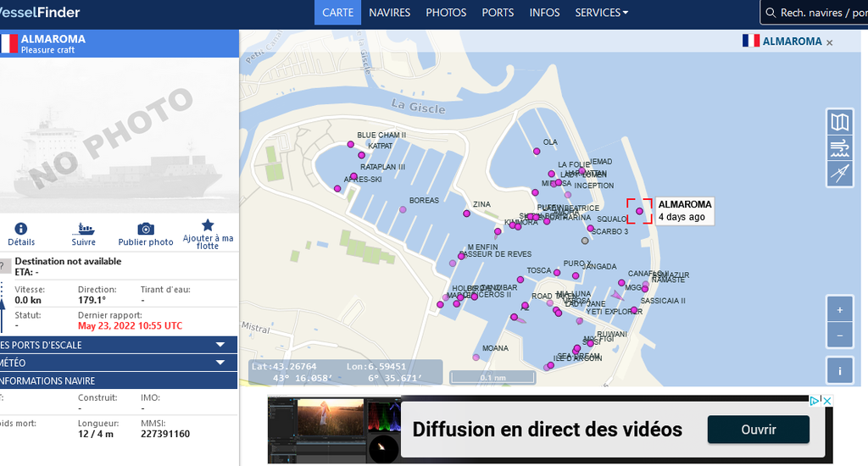Click the ad video thumbnail image

[333, 430]
